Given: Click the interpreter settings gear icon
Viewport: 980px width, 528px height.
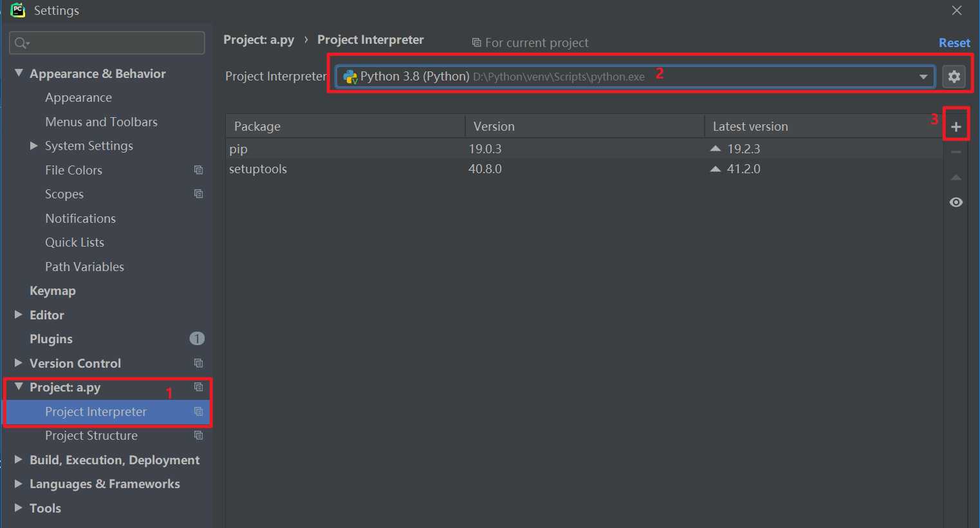Looking at the screenshot, I should pos(954,77).
